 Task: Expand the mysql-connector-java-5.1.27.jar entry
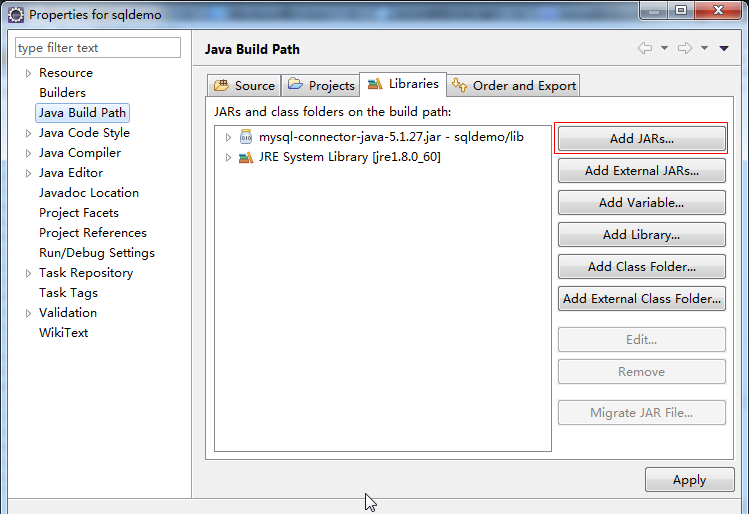[x=228, y=137]
